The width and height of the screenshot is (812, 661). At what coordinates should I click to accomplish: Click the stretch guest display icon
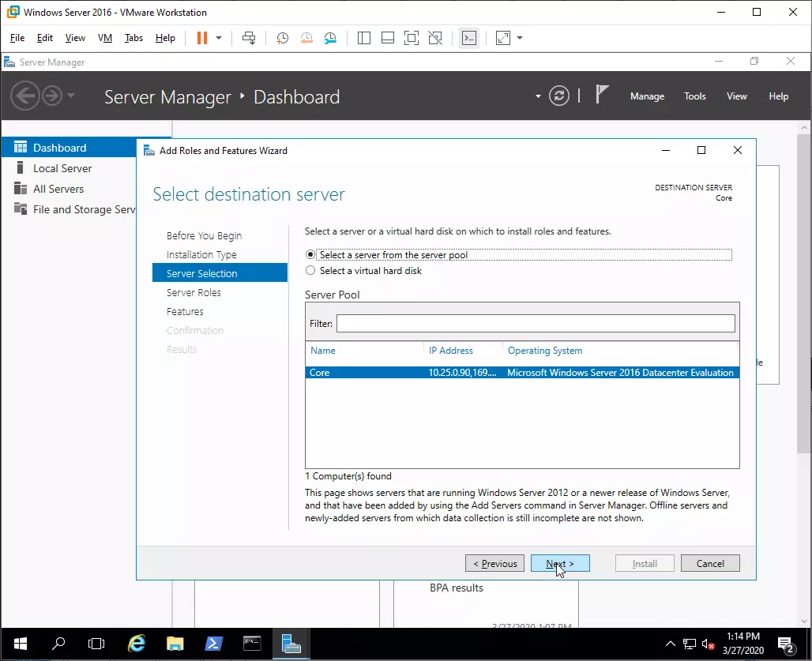click(x=503, y=38)
